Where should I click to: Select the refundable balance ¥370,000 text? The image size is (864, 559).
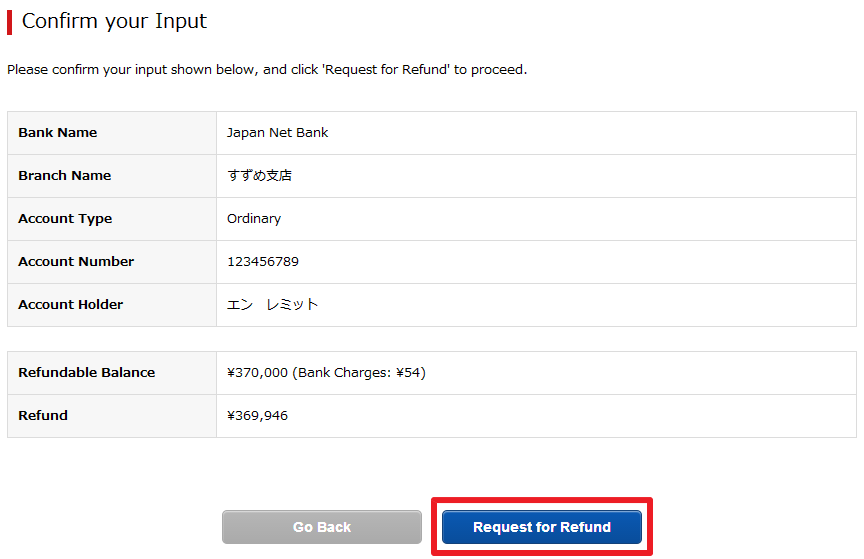point(257,373)
